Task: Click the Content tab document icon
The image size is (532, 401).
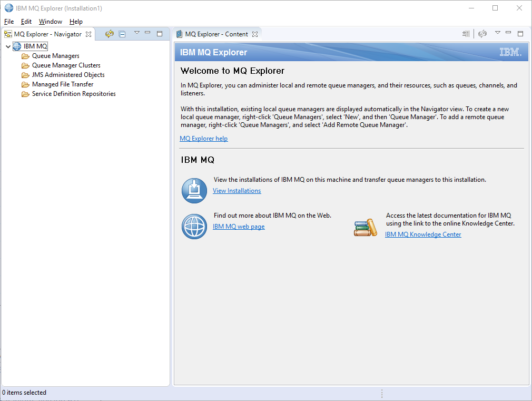Action: click(x=180, y=34)
